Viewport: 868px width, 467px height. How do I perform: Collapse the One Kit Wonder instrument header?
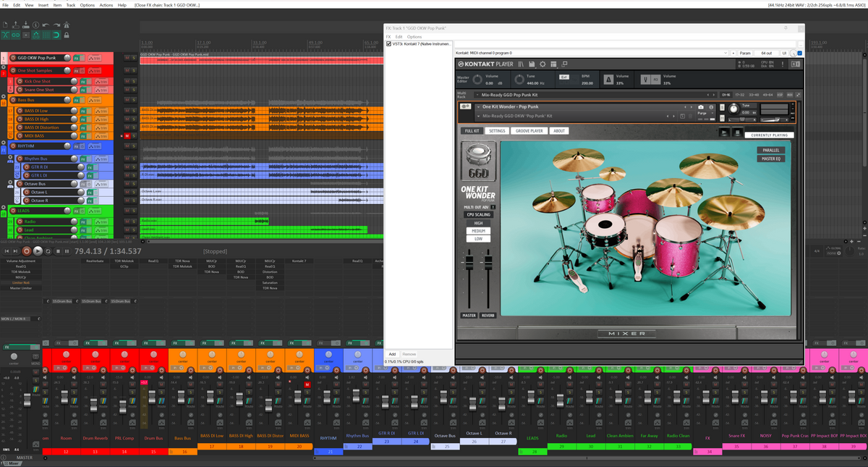click(479, 107)
